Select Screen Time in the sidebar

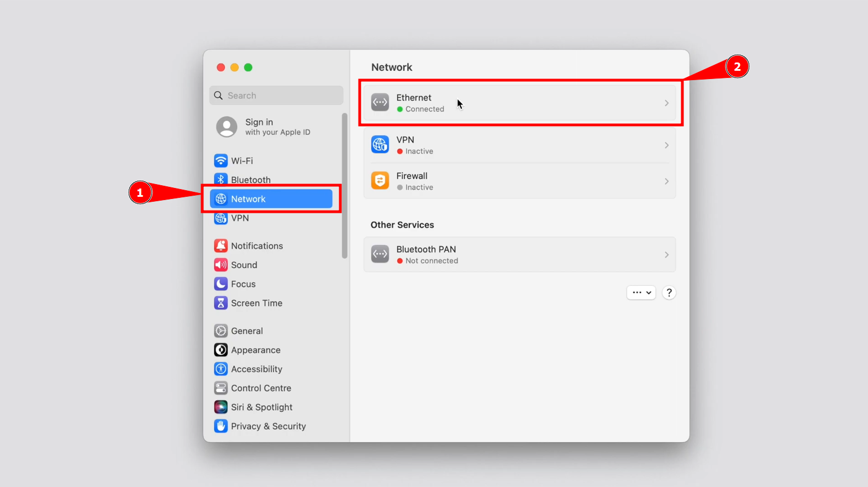click(x=256, y=303)
